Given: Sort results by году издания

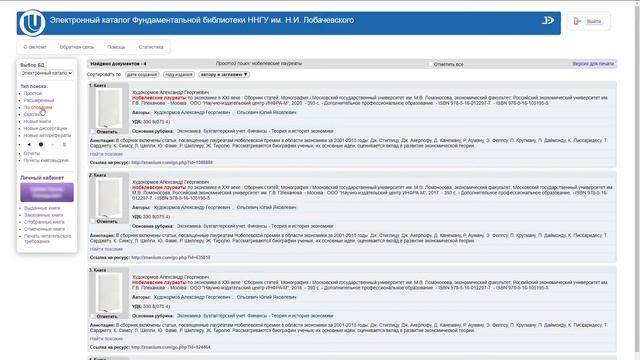Looking at the screenshot, I should [179, 75].
